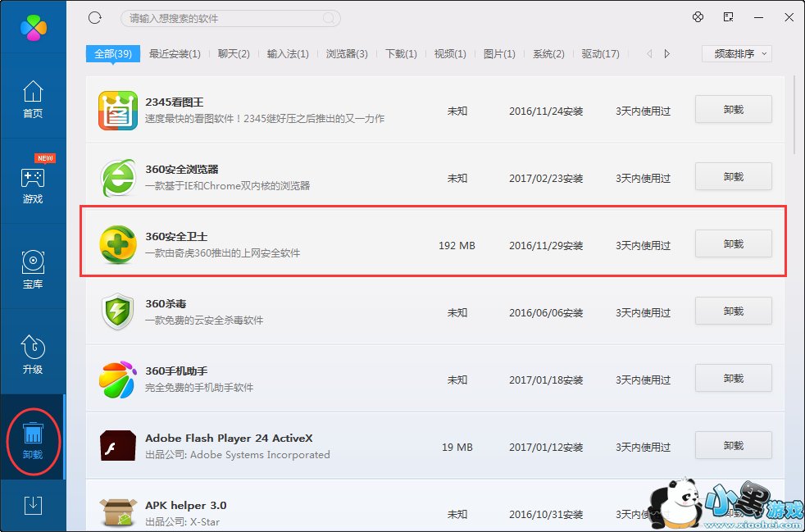Uninstall Adobe Flash Player with 卸载 button
Viewport: 805px width, 532px height.
[x=734, y=445]
